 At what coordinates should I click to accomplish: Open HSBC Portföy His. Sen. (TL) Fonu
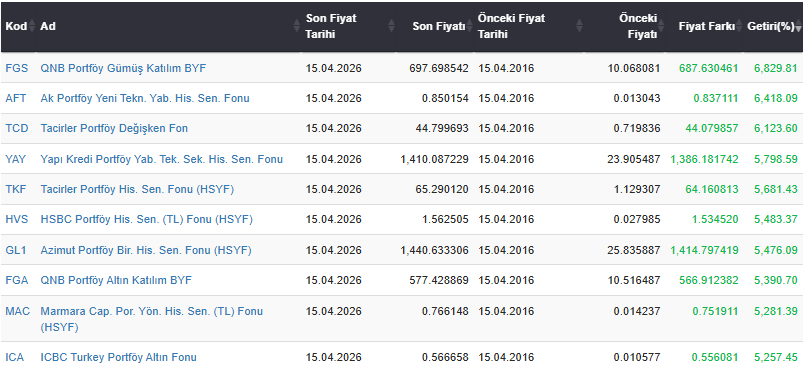click(146, 220)
